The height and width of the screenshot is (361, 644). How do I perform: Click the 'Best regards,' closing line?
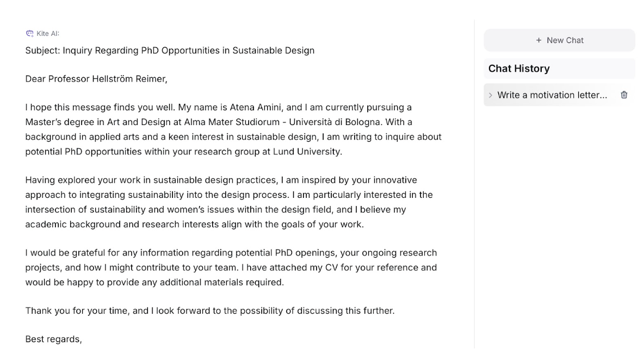[53, 339]
